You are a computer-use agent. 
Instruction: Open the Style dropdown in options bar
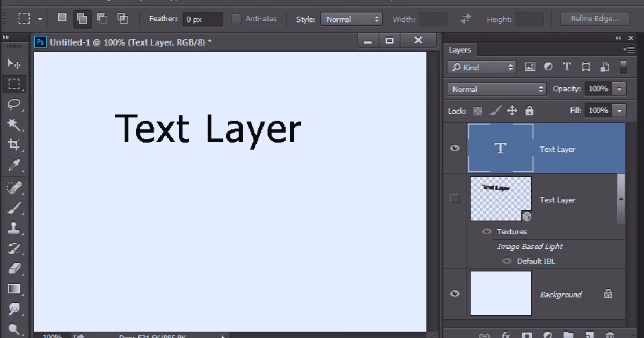[x=352, y=19]
